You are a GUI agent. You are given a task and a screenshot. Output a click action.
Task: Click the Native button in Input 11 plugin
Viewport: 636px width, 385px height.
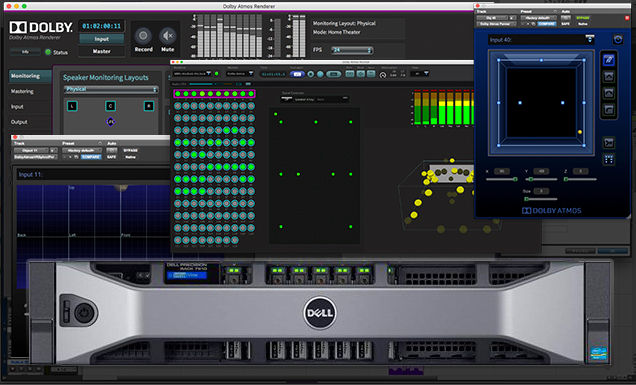click(130, 157)
